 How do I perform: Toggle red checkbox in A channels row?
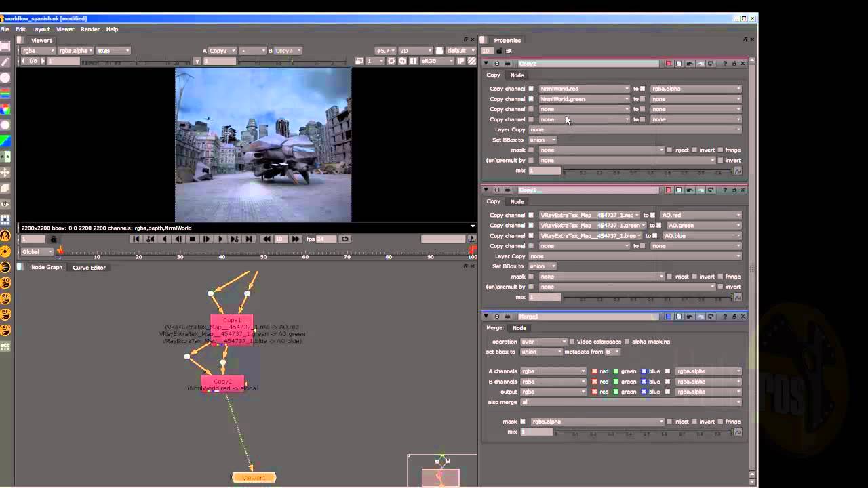(595, 371)
